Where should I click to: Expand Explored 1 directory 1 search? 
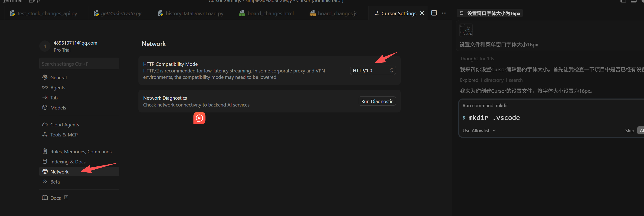click(491, 80)
